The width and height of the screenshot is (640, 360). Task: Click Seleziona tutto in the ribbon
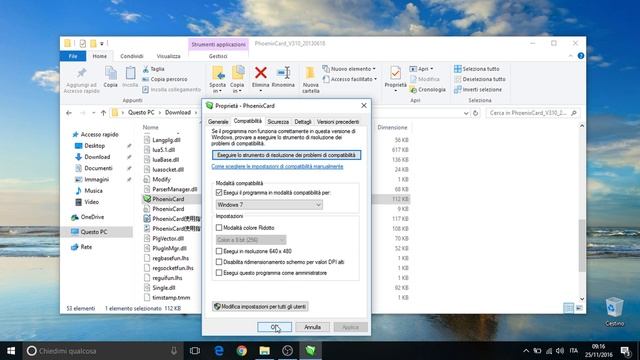click(476, 69)
